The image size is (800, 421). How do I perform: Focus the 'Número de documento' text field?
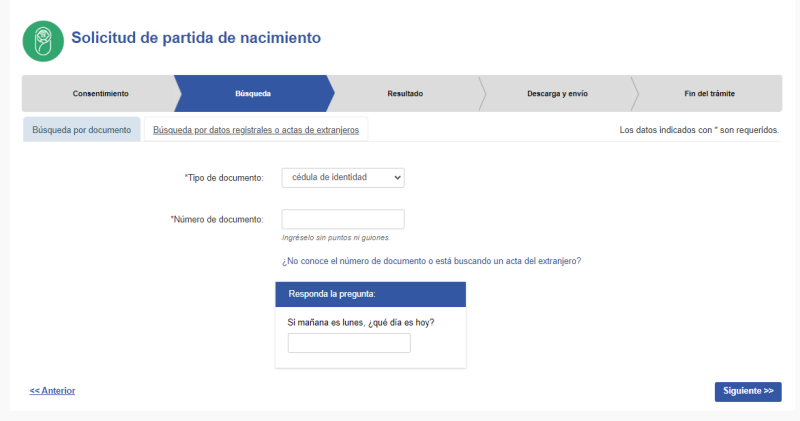[x=343, y=219]
